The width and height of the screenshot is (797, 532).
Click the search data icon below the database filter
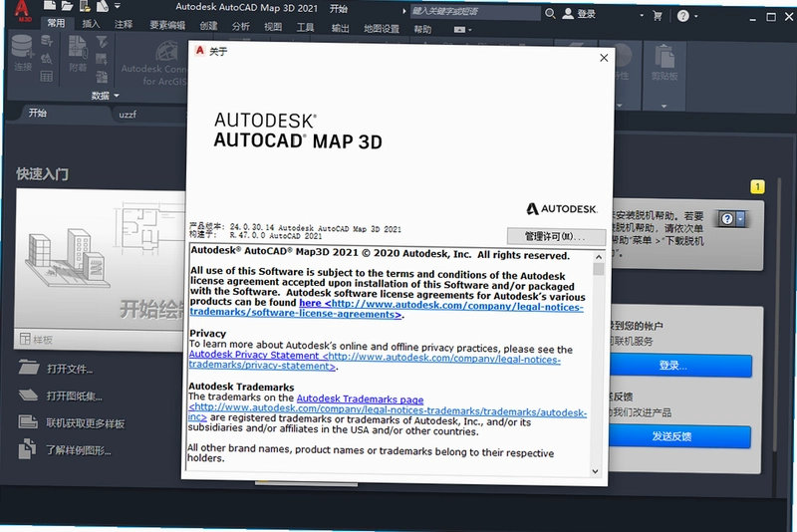47,59
